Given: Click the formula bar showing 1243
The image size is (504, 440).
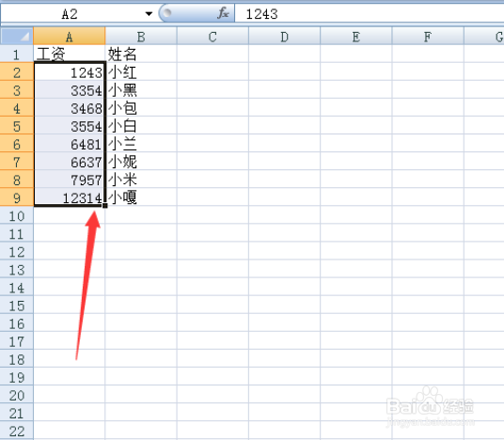Looking at the screenshot, I should pos(370,14).
